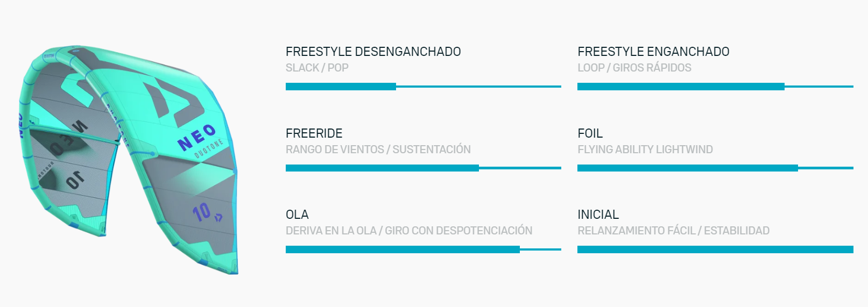Select the INICIAL heading
The height and width of the screenshot is (307, 868).
pos(598,215)
